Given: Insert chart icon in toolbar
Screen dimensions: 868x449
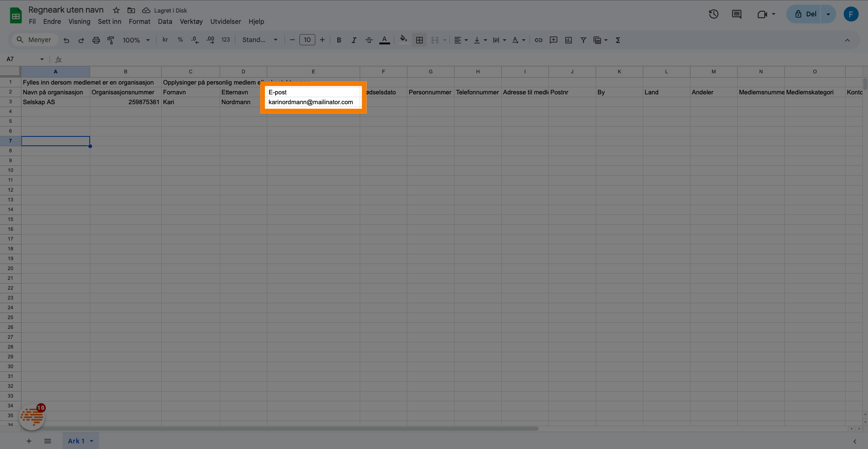Looking at the screenshot, I should [569, 40].
